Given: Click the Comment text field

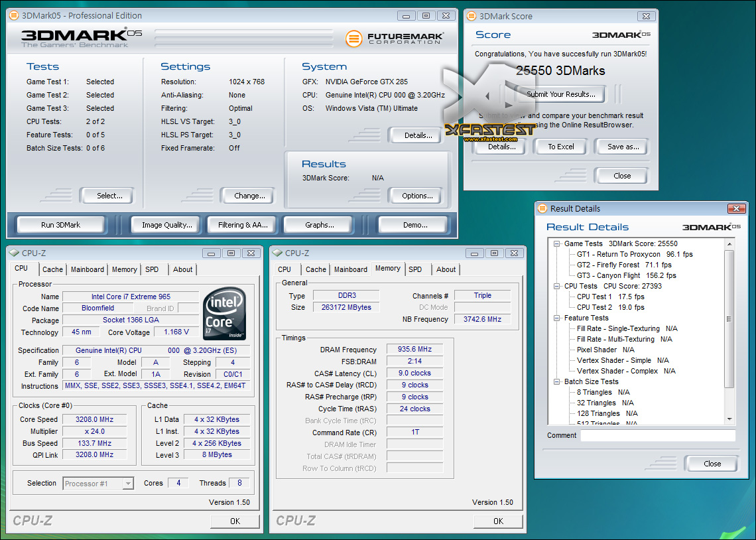Looking at the screenshot, I should [657, 436].
